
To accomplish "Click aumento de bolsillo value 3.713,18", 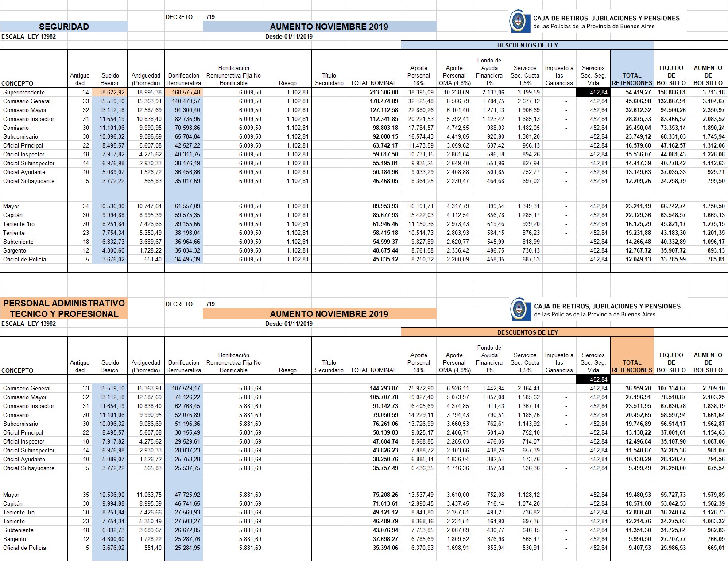I will click(x=713, y=92).
